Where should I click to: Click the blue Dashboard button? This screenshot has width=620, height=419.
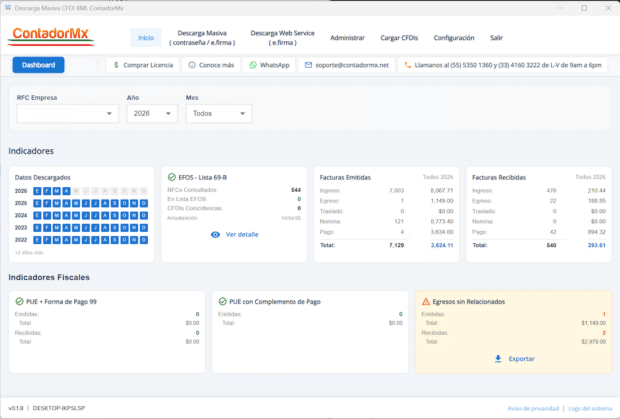click(x=38, y=65)
